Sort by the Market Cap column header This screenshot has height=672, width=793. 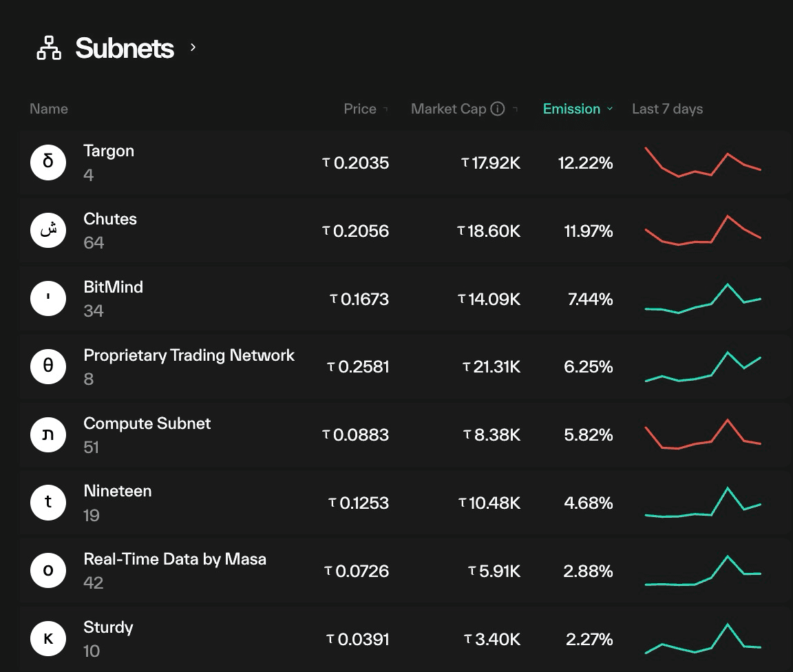[x=448, y=109]
